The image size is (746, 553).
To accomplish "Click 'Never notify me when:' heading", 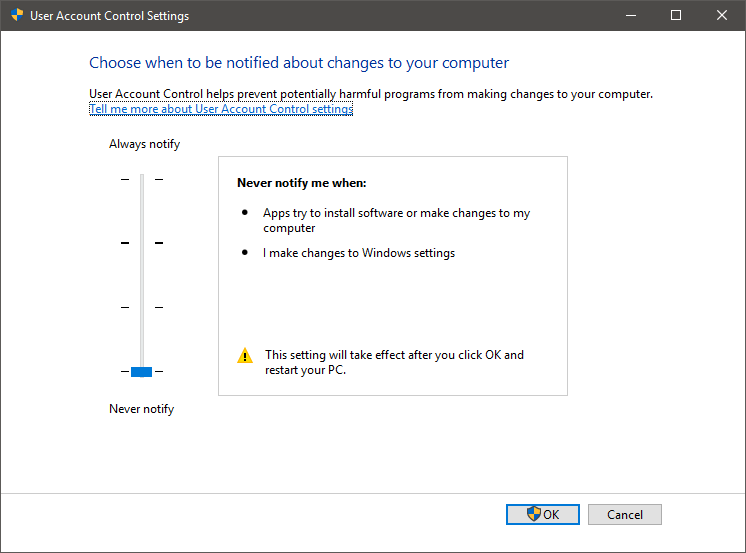I will (302, 183).
